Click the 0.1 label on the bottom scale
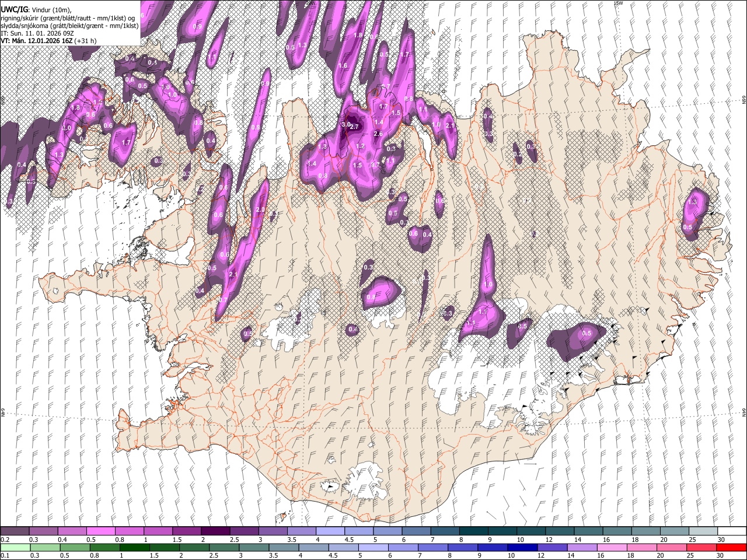The image size is (747, 560). pos(5,555)
